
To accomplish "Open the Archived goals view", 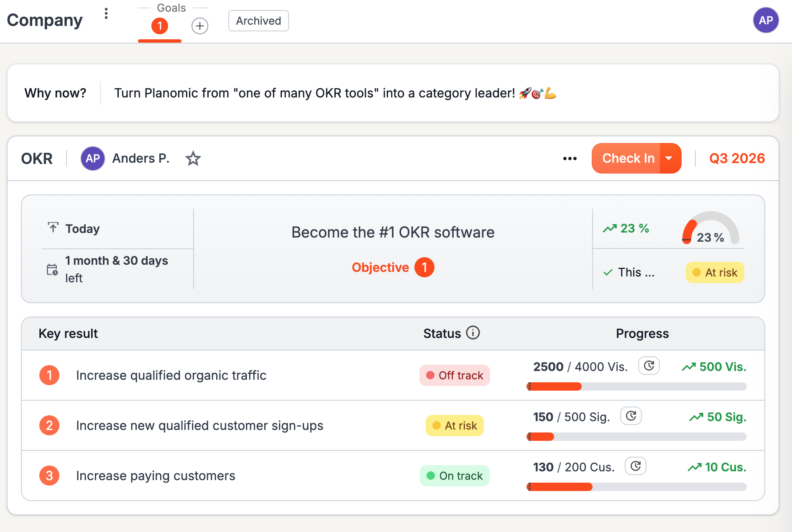I will (258, 21).
